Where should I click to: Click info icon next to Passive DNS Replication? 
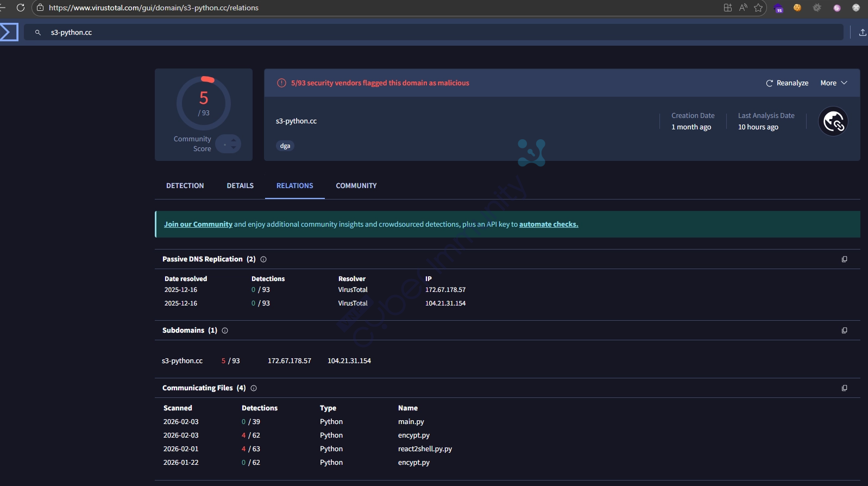click(263, 259)
